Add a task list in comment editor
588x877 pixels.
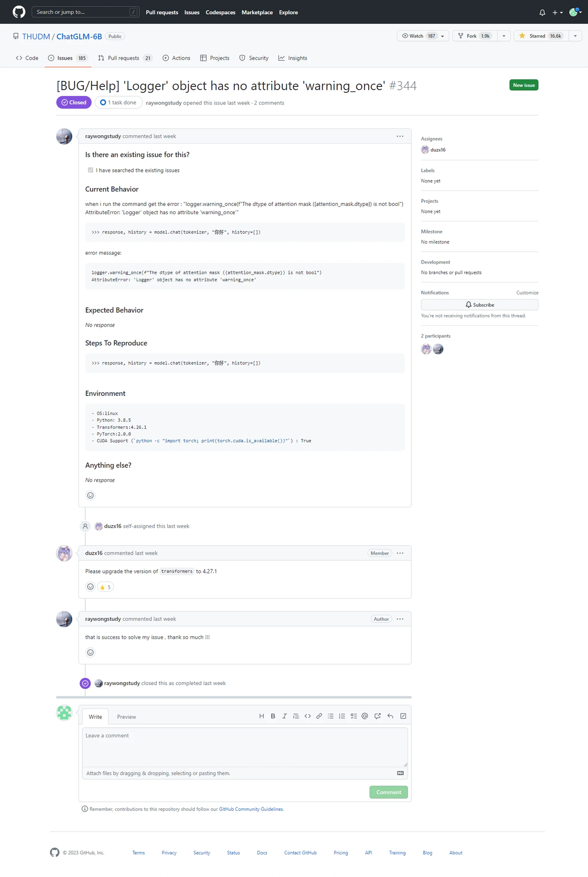pos(354,716)
